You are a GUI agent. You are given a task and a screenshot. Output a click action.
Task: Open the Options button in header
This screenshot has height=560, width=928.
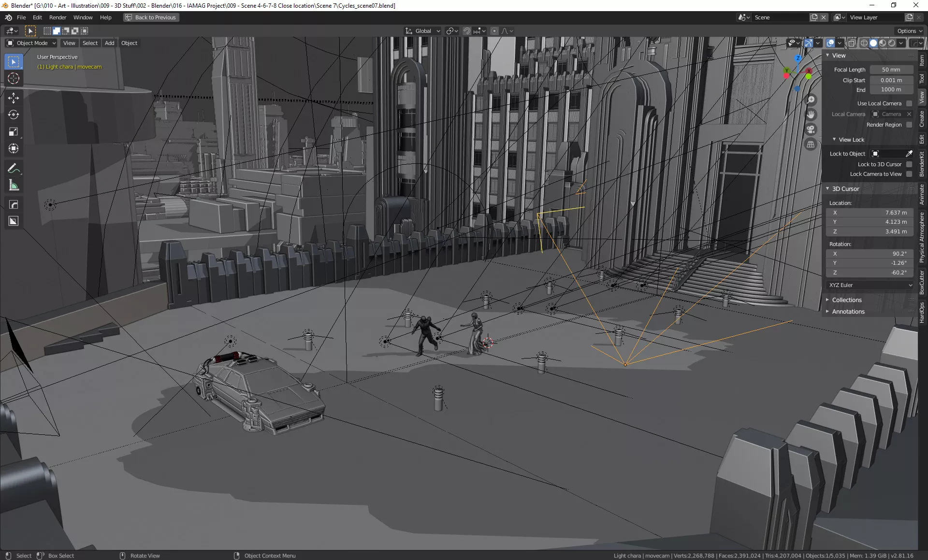[x=909, y=31]
